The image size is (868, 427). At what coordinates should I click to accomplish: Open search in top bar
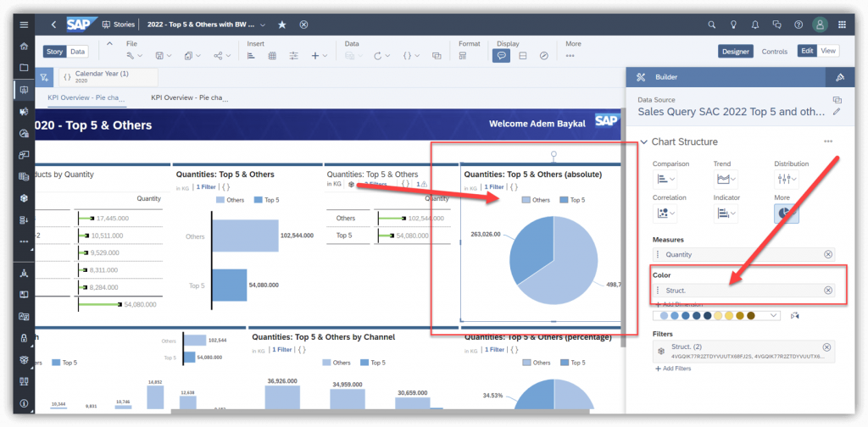712,25
